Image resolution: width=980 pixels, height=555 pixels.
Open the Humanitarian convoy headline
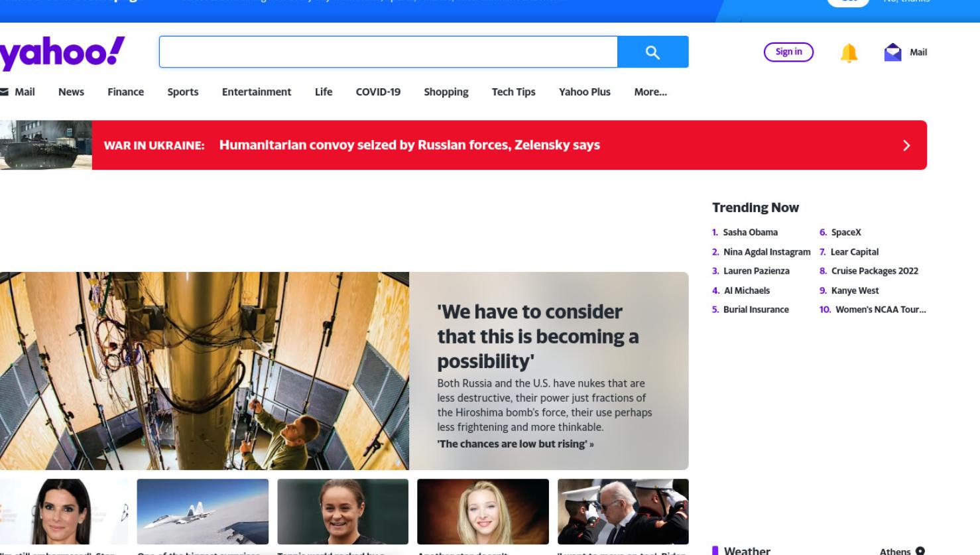(409, 145)
